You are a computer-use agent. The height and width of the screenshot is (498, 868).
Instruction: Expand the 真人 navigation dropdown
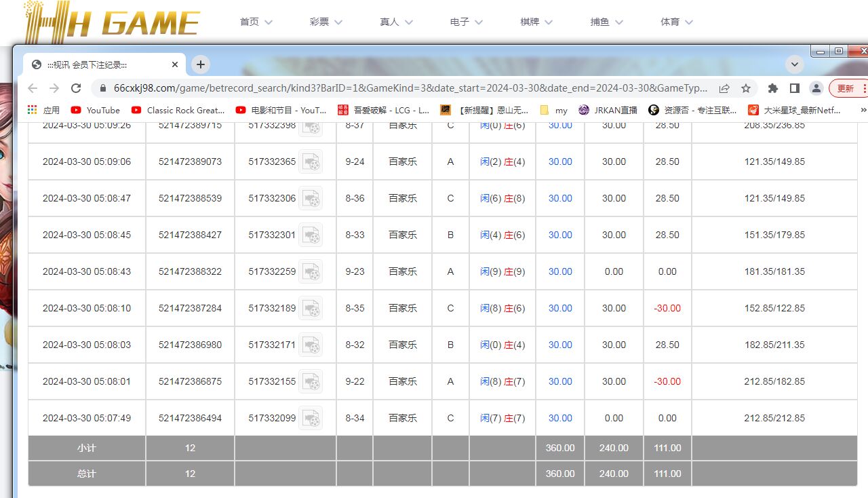pyautogui.click(x=396, y=22)
